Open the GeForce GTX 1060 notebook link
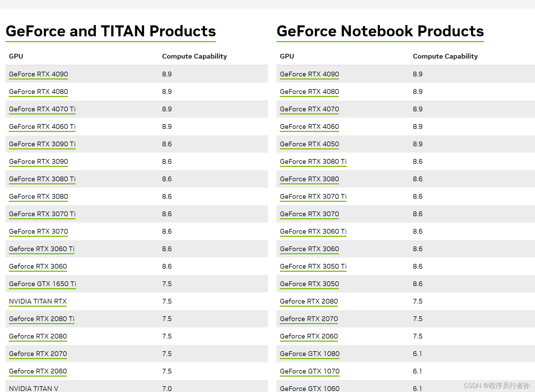 pyautogui.click(x=310, y=388)
